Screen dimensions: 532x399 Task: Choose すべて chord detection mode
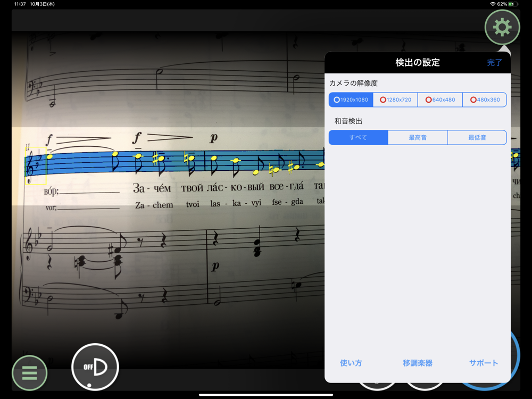358,137
